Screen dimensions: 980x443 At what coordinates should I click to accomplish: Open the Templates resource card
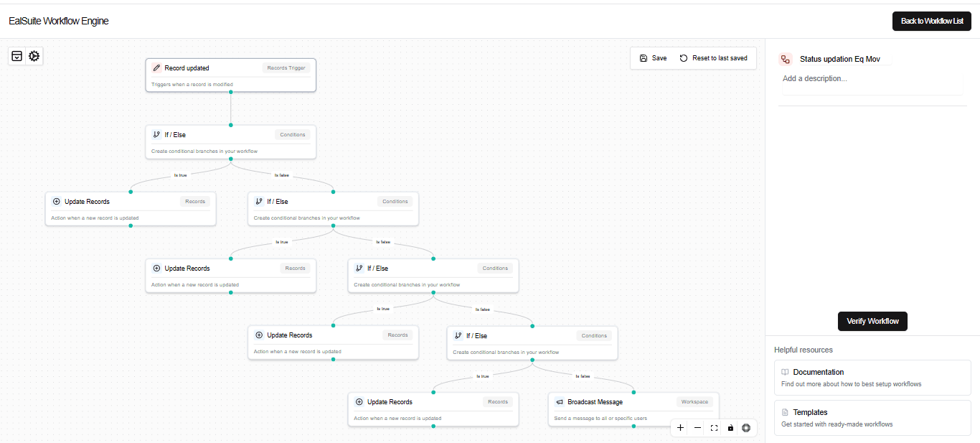pyautogui.click(x=872, y=418)
